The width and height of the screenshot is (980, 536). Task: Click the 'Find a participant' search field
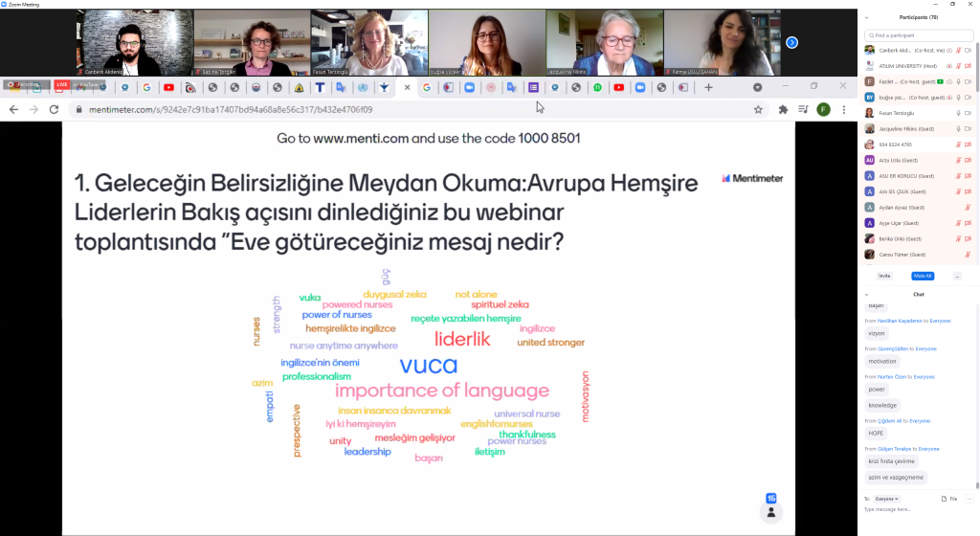pos(919,35)
